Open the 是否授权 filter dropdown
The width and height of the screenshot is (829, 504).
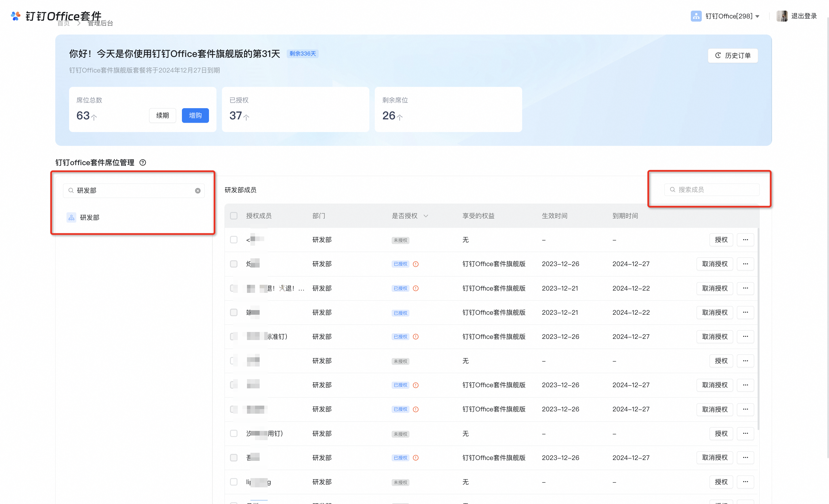tap(426, 216)
